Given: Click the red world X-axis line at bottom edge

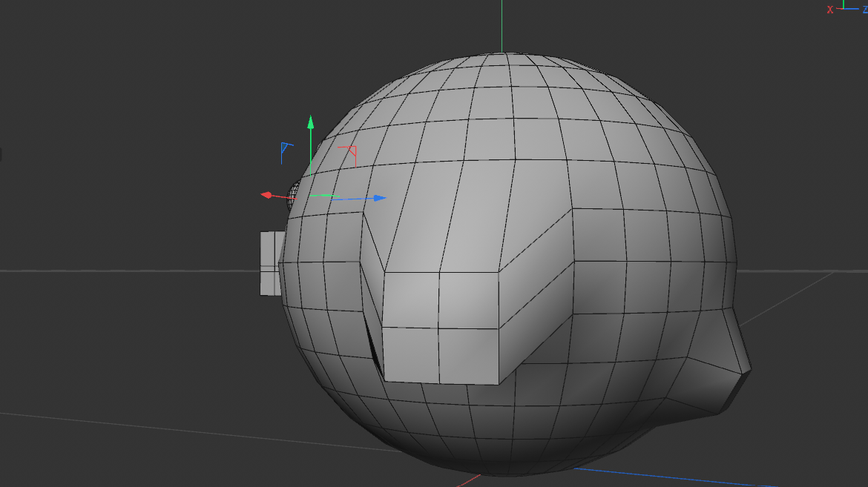Looking at the screenshot, I should click(x=465, y=483).
